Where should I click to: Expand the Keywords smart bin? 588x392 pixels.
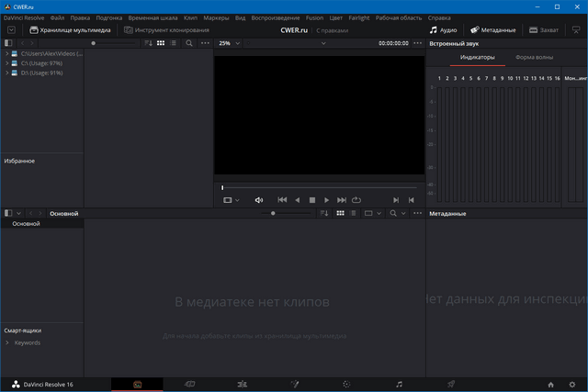tap(7, 342)
